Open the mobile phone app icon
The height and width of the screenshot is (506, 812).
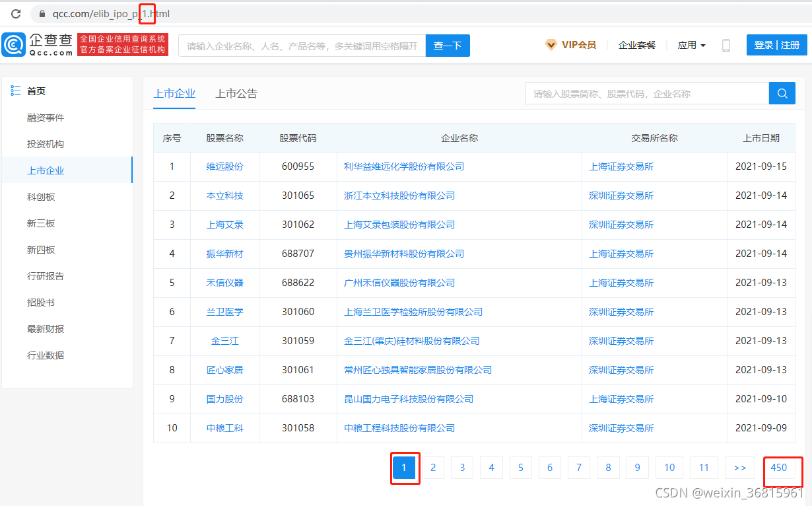tap(726, 45)
